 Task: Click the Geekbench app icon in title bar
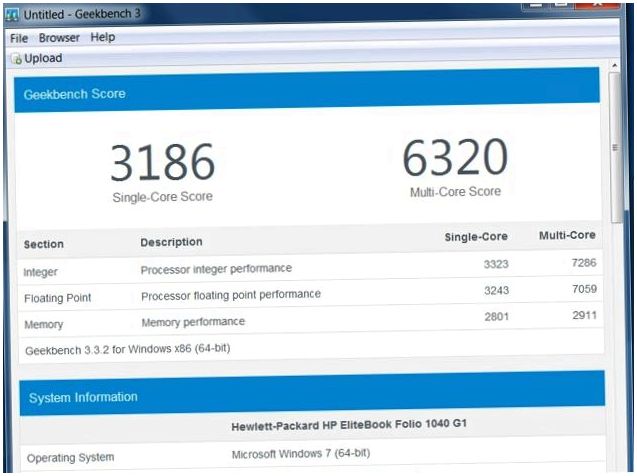coord(12,15)
